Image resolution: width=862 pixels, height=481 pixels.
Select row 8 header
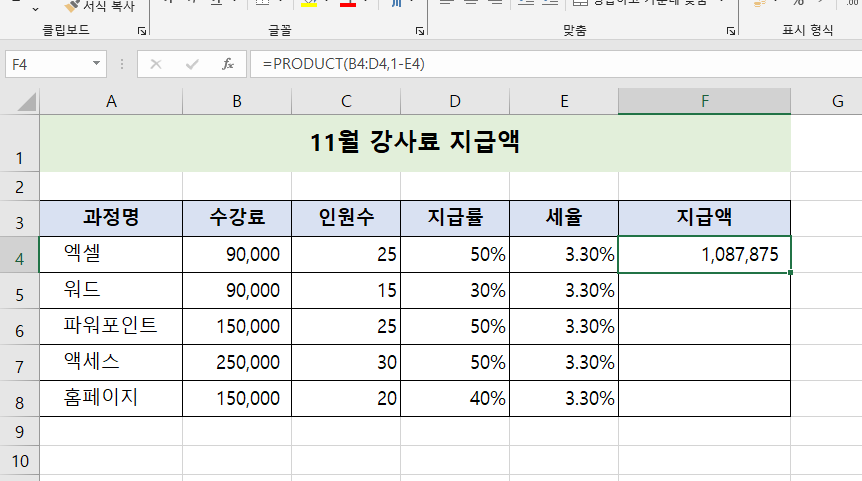click(x=20, y=399)
